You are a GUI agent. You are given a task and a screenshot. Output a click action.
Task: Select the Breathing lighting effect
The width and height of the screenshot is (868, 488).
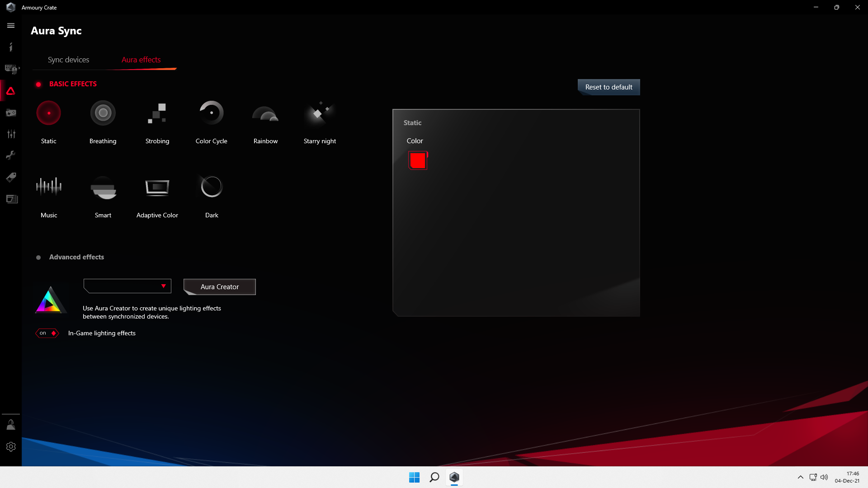coord(103,113)
